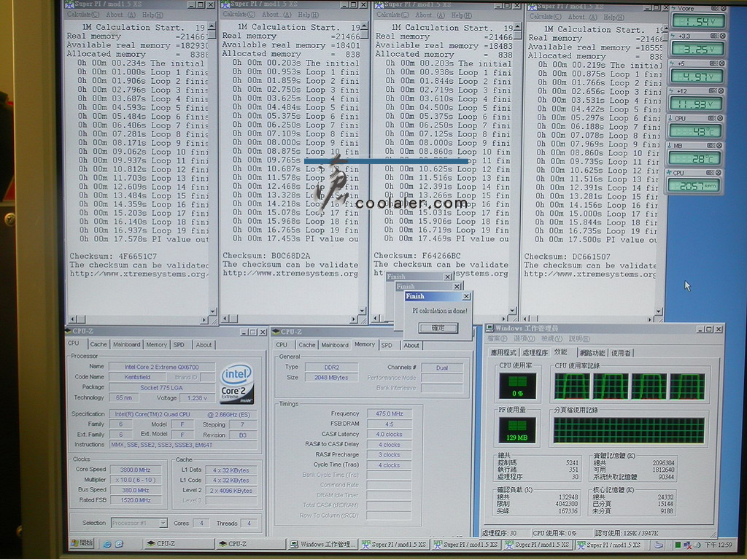Click the CAS# Latency 4.0 clocks field
The height and width of the screenshot is (560, 747).
[x=390, y=435]
